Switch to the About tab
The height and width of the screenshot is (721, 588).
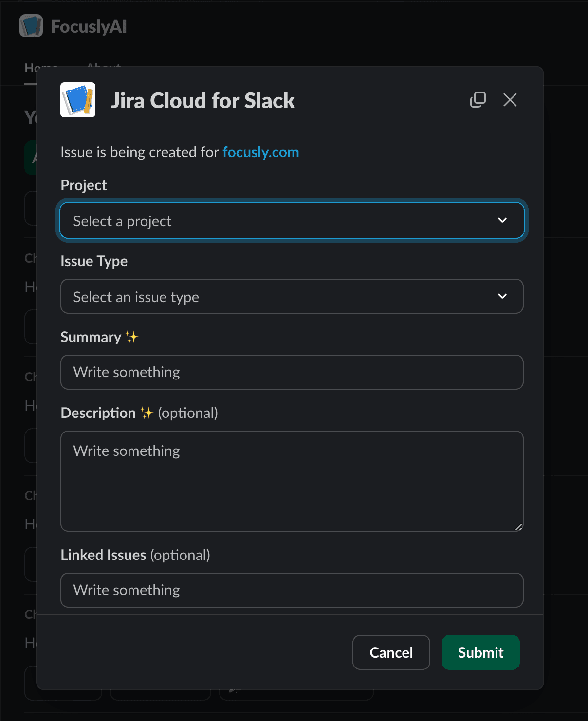103,65
